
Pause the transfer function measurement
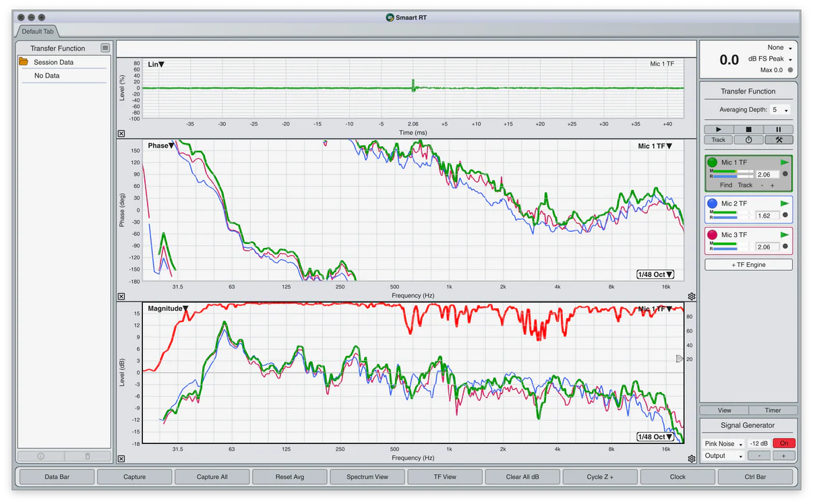coord(778,129)
